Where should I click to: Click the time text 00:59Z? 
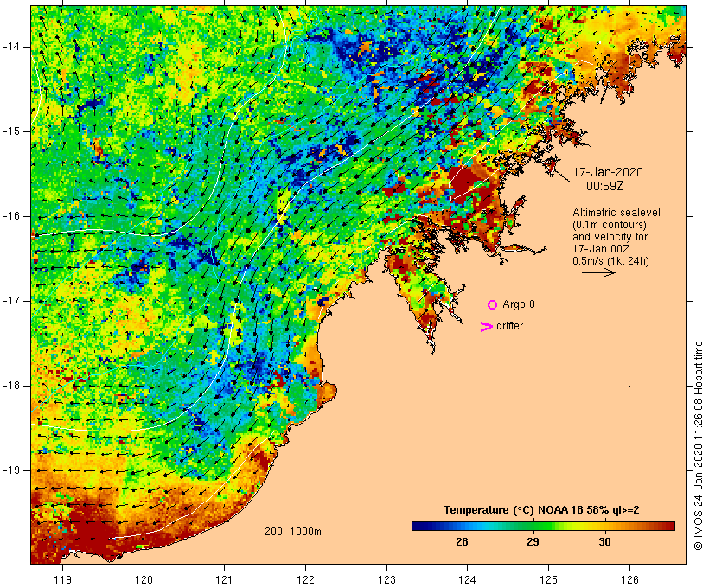pyautogui.click(x=604, y=186)
